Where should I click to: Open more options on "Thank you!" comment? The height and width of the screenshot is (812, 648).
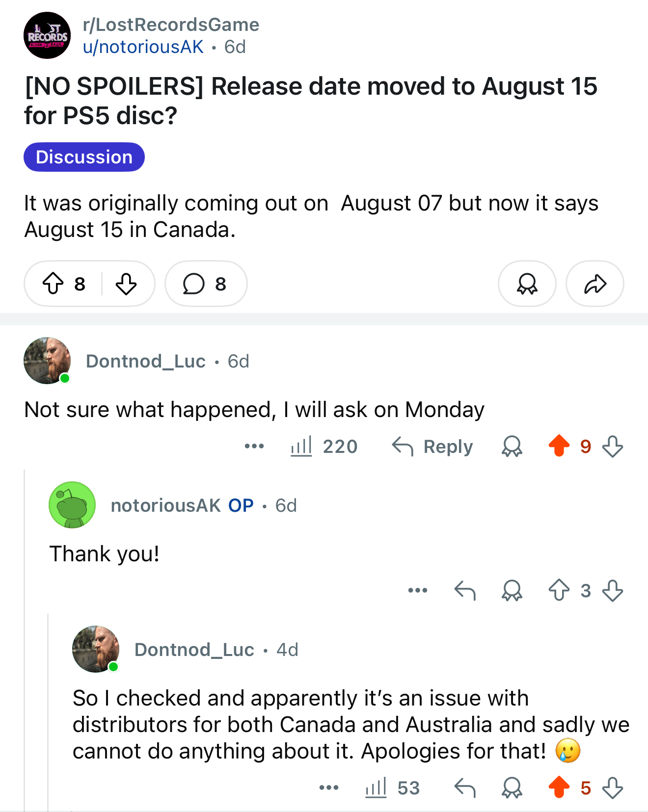(418, 590)
